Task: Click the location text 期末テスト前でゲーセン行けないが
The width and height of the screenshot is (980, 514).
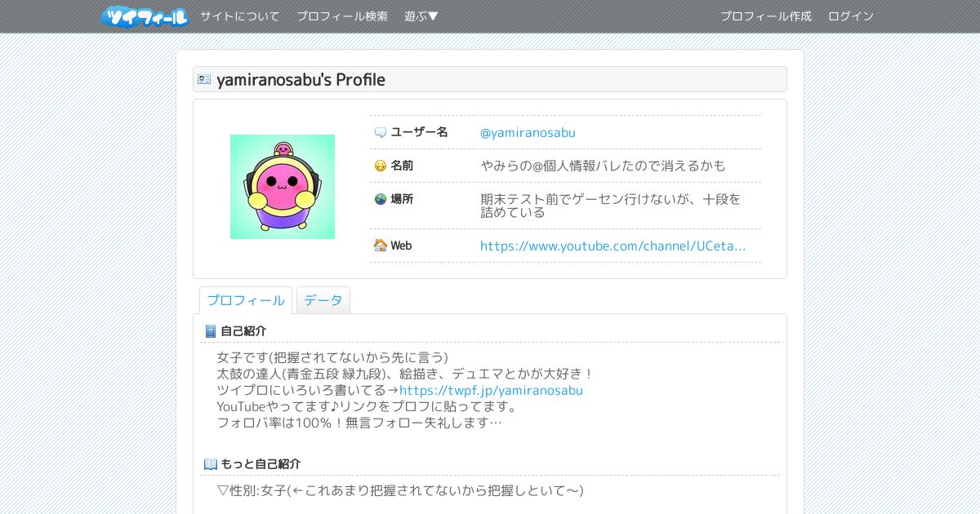Action: 584,199
